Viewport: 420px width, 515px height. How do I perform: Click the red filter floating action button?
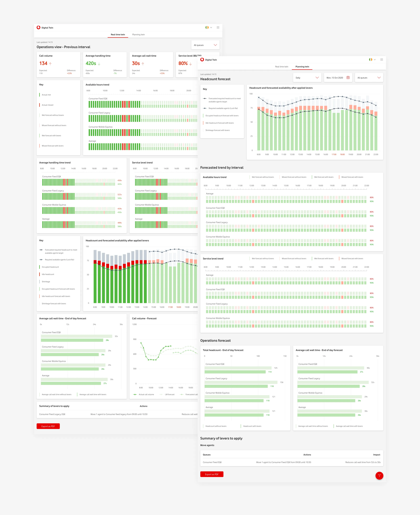click(x=379, y=476)
